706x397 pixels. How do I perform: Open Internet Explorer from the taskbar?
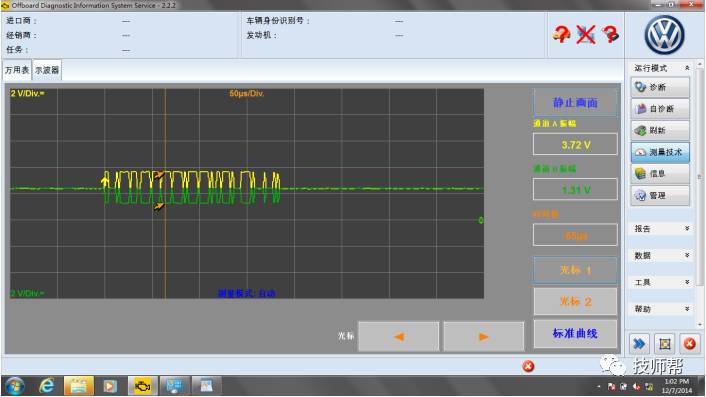point(46,386)
